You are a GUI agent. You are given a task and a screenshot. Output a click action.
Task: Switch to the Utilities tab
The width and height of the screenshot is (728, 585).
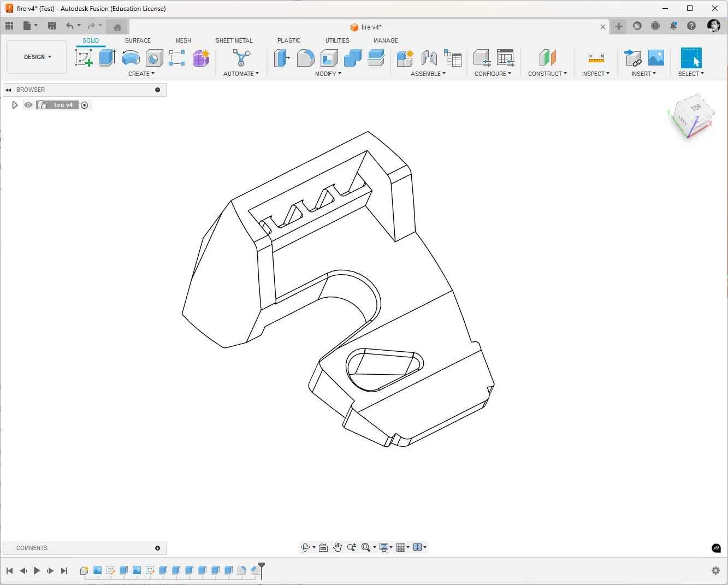(x=338, y=40)
